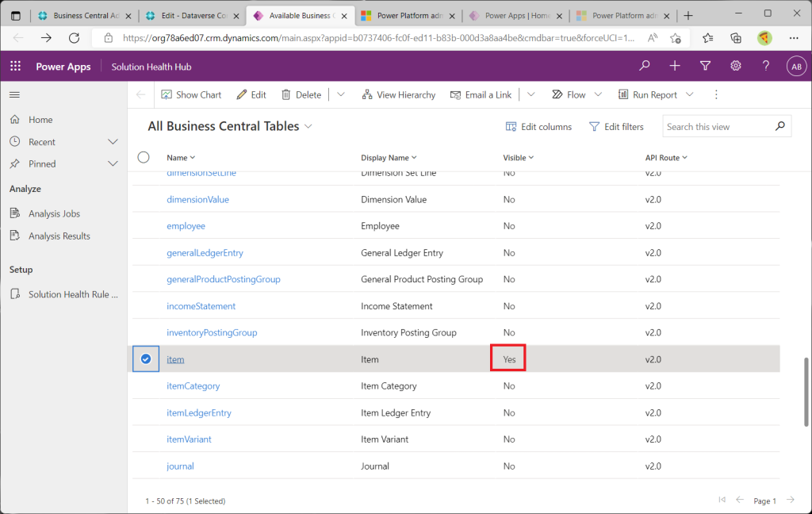Open the browser Settings and more menu
Image resolution: width=812 pixels, height=514 pixels.
pos(794,38)
